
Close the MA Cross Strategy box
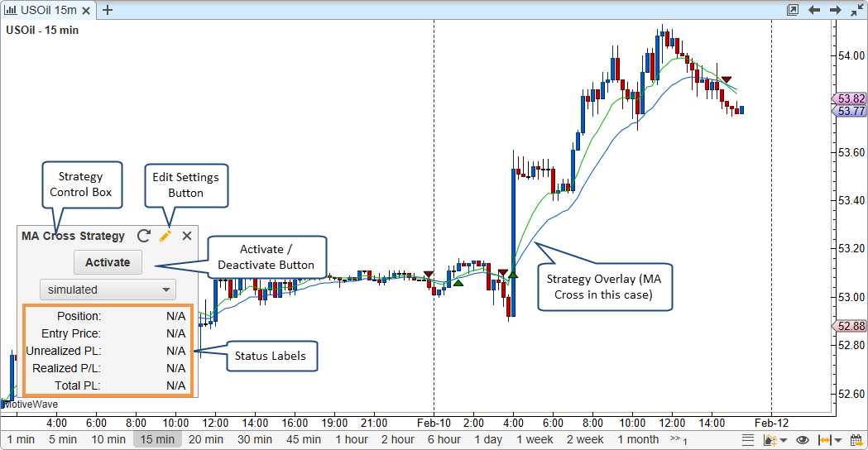point(187,236)
